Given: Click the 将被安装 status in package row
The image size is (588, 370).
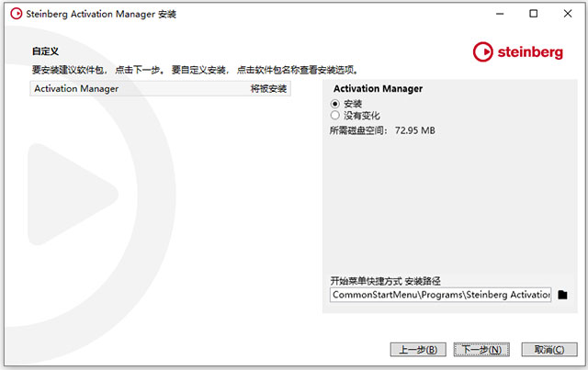Looking at the screenshot, I should 269,89.
